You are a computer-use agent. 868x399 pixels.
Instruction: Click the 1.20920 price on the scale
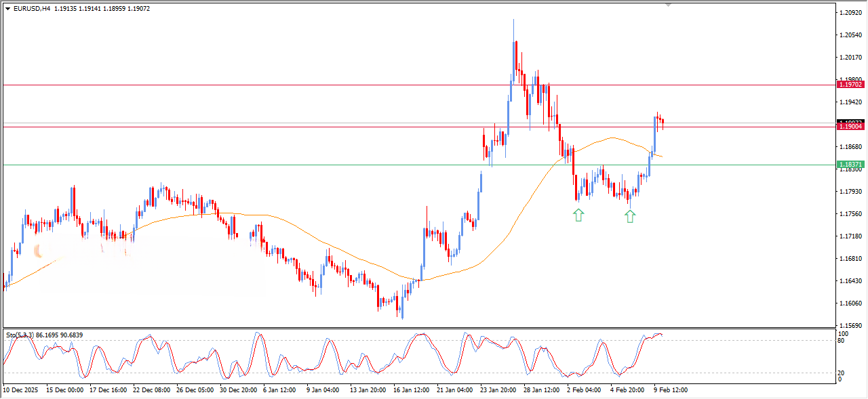pos(850,13)
